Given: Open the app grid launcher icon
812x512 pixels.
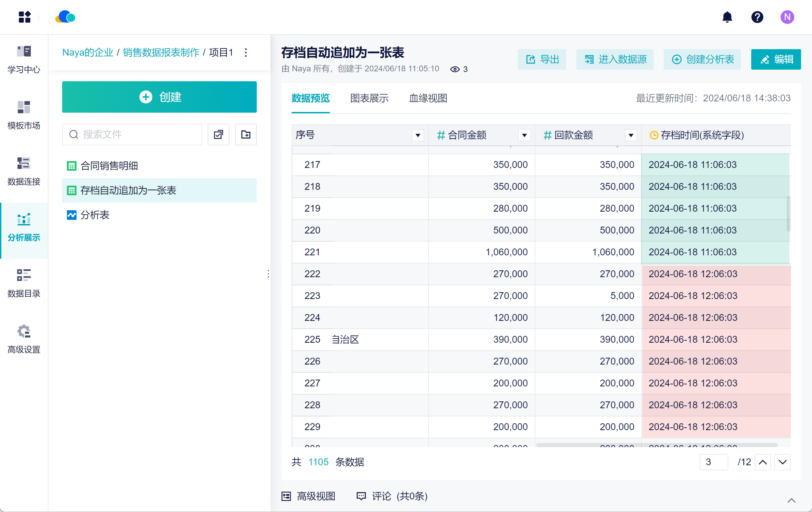Looking at the screenshot, I should [25, 17].
